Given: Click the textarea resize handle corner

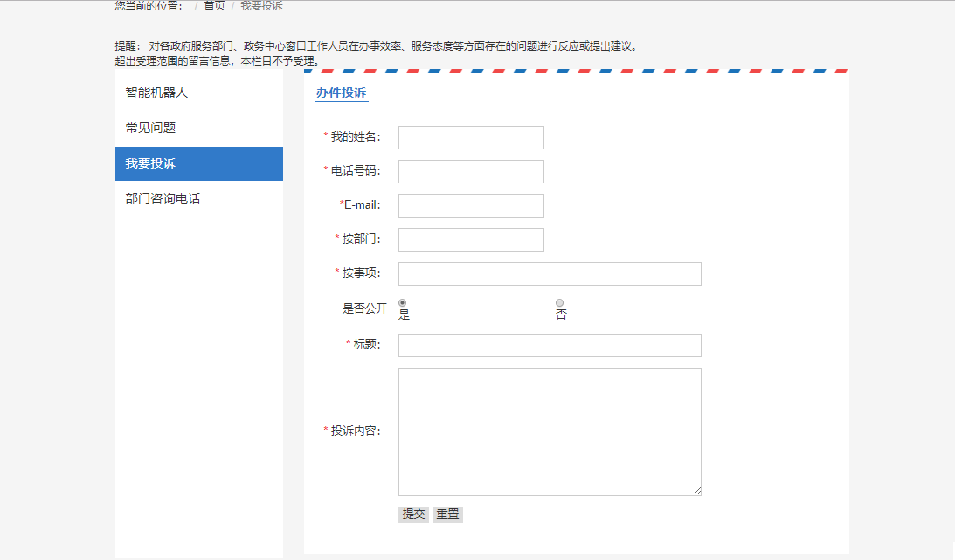Looking at the screenshot, I should 697,492.
